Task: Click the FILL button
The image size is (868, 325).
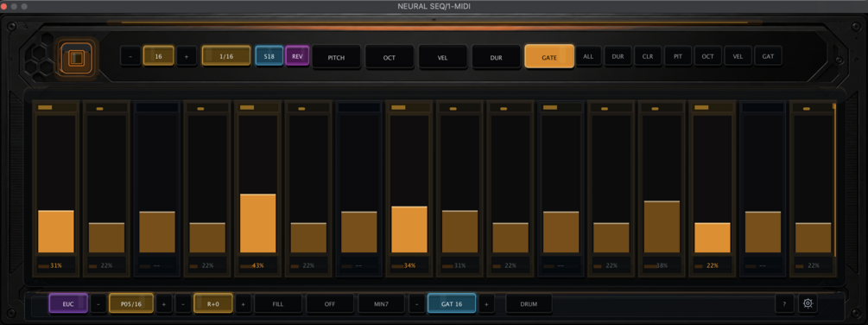Action: (278, 303)
